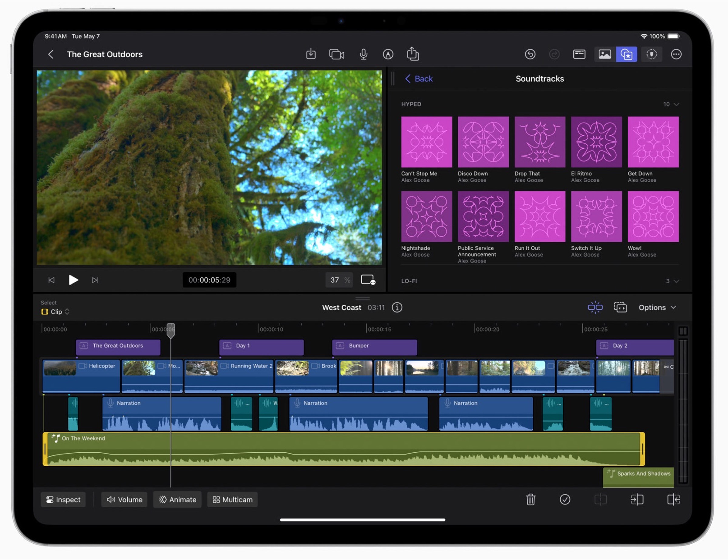The height and width of the screenshot is (560, 728).
Task: Expand the Lo-Fi soundtracks section
Action: (x=676, y=281)
